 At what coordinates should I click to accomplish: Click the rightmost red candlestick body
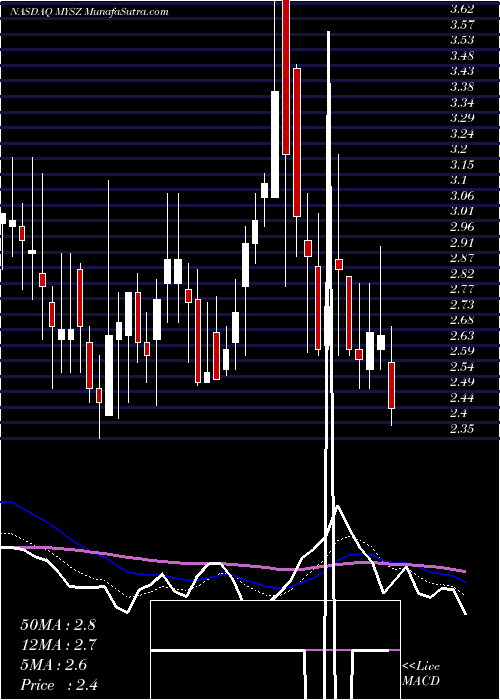click(x=392, y=385)
